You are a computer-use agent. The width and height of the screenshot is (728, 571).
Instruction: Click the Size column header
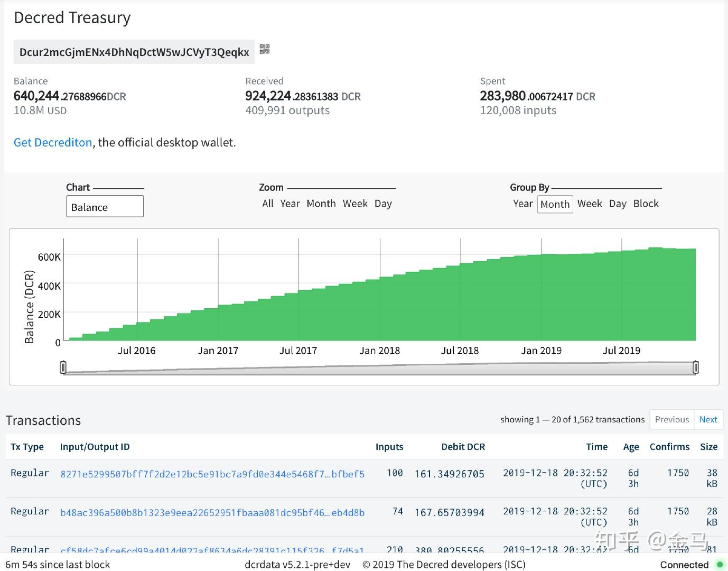(x=708, y=447)
